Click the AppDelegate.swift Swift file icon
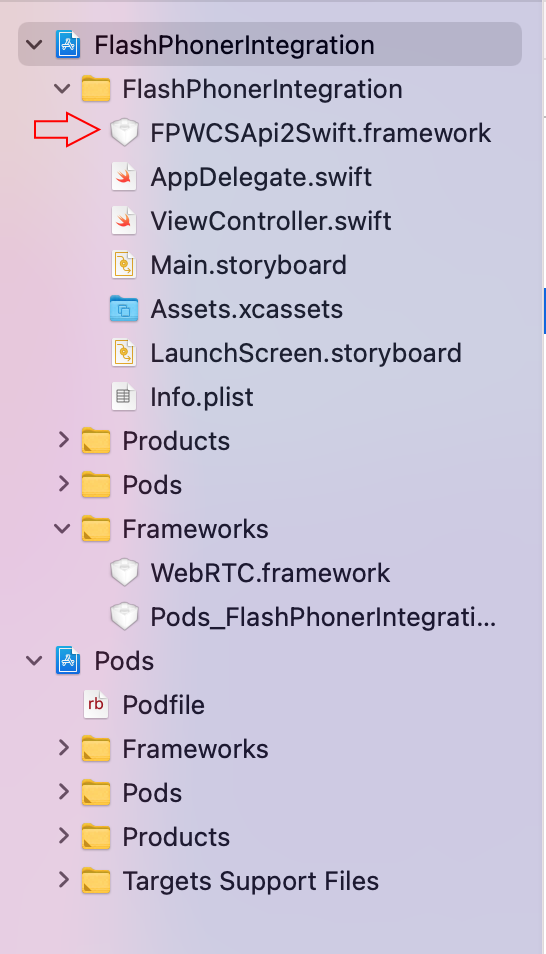 pyautogui.click(x=124, y=177)
